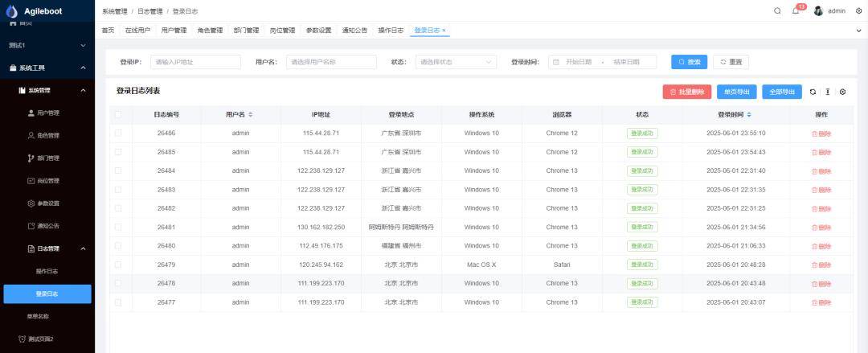Open the header settings gear icon

(x=858, y=11)
